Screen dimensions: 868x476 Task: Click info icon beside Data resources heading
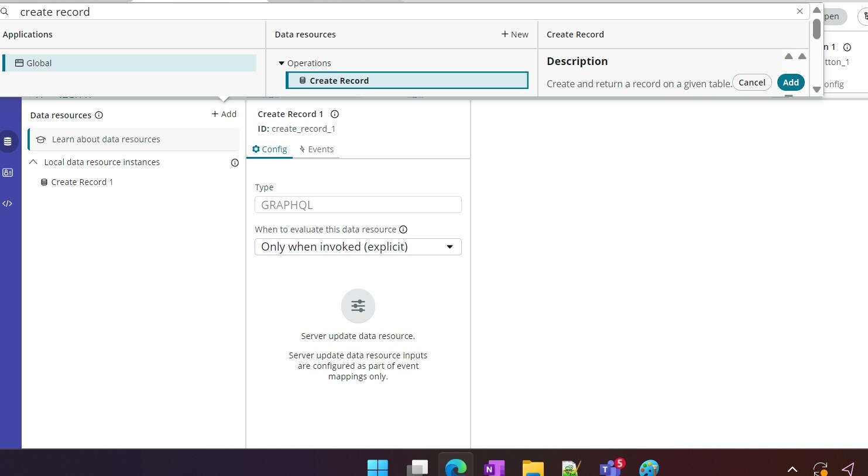coord(99,115)
